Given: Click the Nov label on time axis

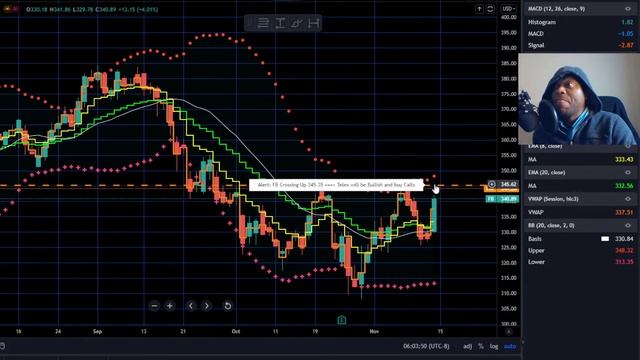Looking at the screenshot, I should point(374,331).
